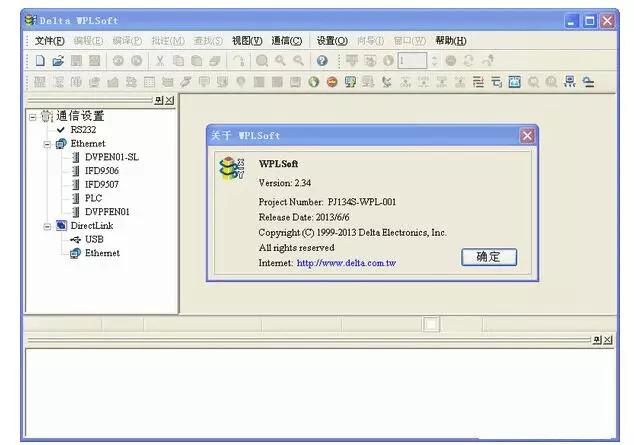The image size is (634, 445).
Task: Open the 通信(C) menu
Action: tap(287, 41)
